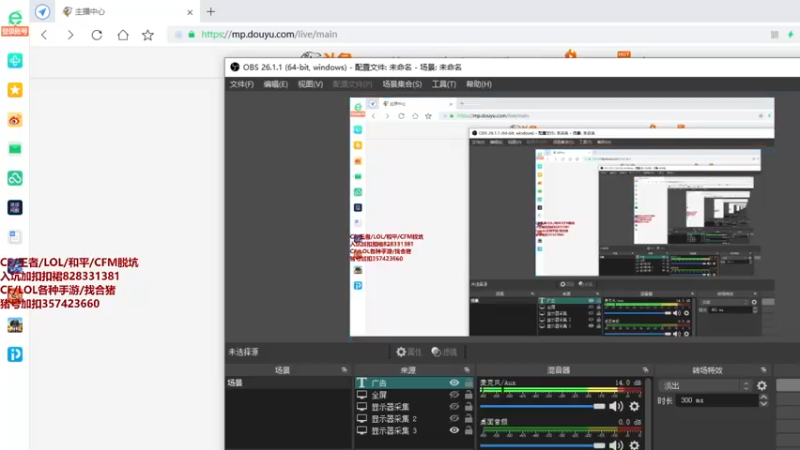
Task: Open OBS 工具(T) menu
Action: [x=444, y=84]
